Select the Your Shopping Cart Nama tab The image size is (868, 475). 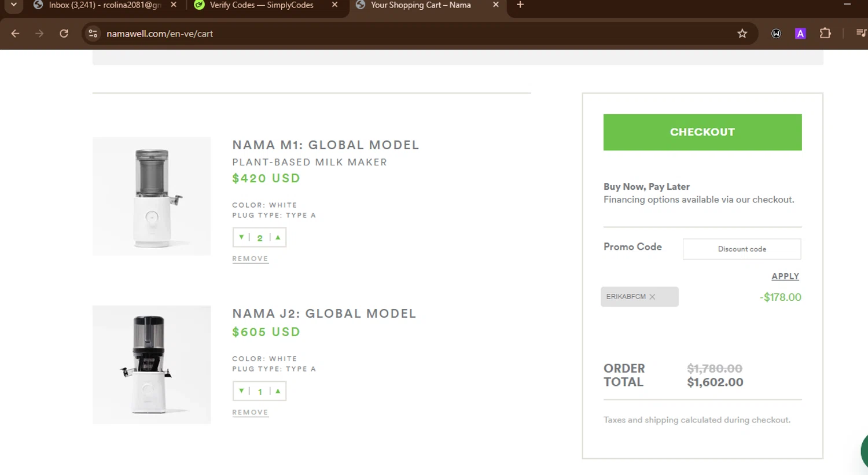click(421, 5)
